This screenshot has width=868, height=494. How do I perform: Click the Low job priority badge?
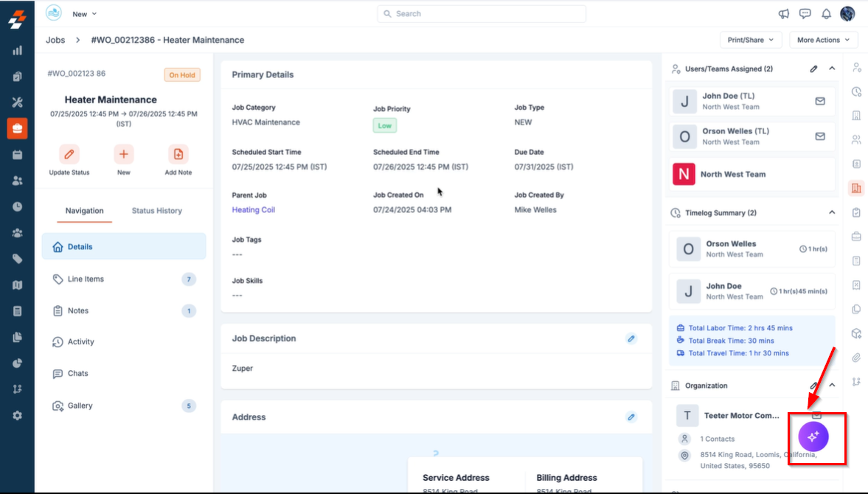385,125
